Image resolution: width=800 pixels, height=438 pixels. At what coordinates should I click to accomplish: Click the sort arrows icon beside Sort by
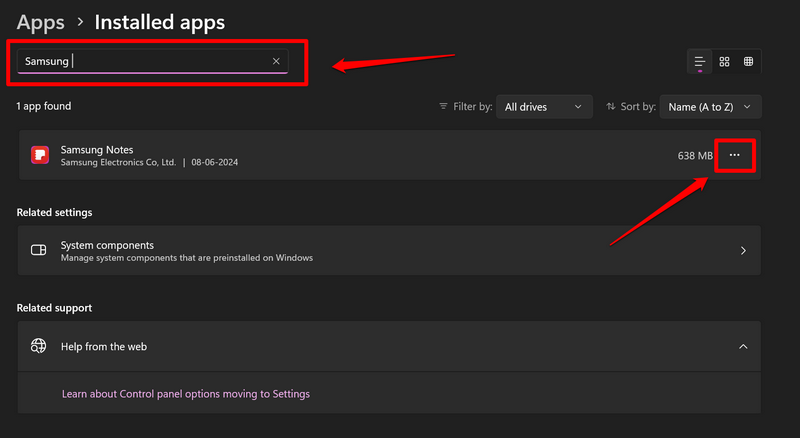610,106
